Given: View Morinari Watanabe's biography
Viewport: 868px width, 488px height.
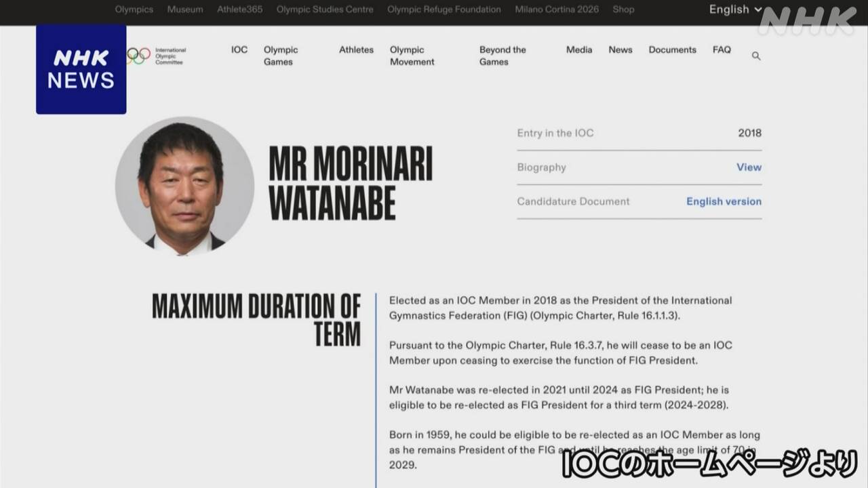Looking at the screenshot, I should (x=749, y=167).
